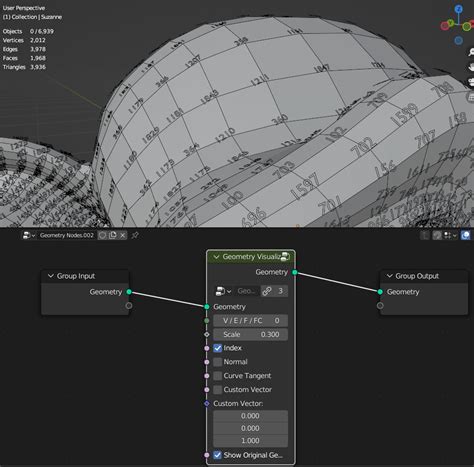The image size is (474, 467).
Task: Uncheck Show Original Ge... checkbox
Action: [218, 455]
